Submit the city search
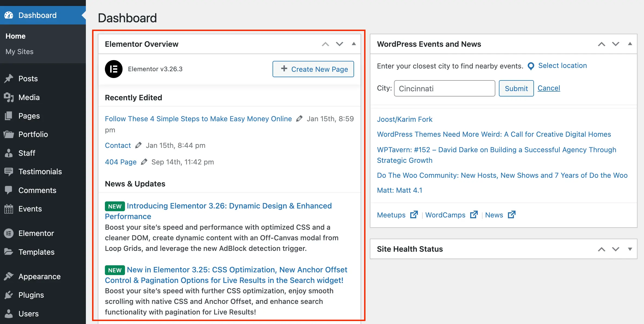Viewport: 644px width, 324px height. point(516,88)
